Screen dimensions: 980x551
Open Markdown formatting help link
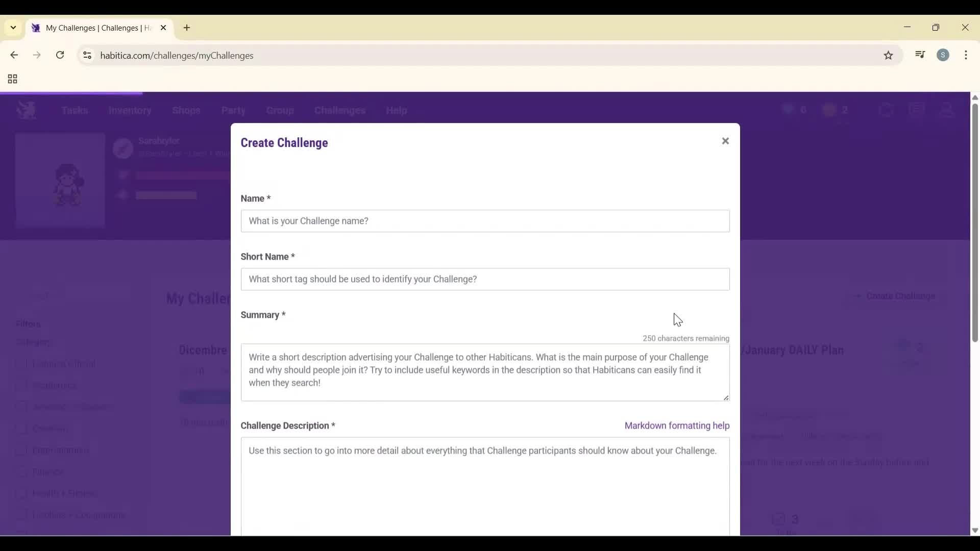coord(677,425)
